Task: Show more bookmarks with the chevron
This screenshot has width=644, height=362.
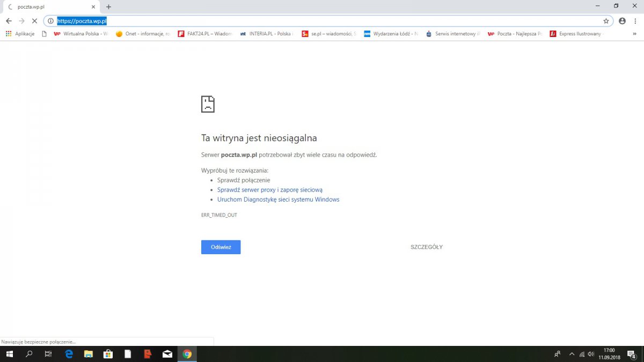Action: (x=635, y=34)
